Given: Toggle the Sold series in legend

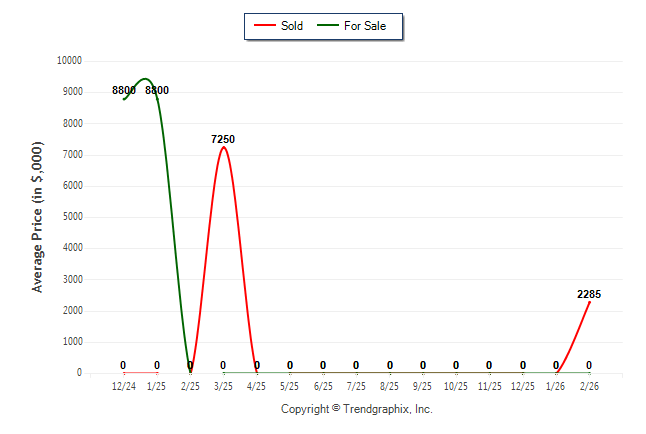Looking at the screenshot, I should pyautogui.click(x=292, y=26).
